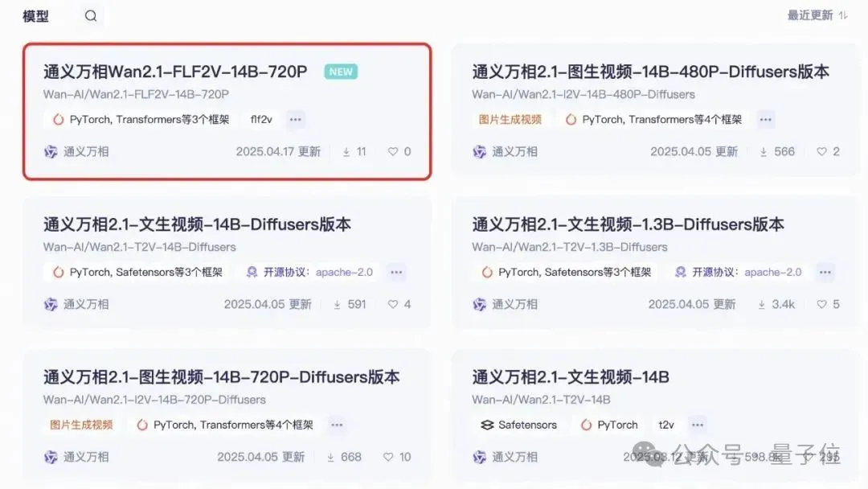The width and height of the screenshot is (868, 489).
Task: Like the FLF2V-14B-720P model with the heart icon
Action: 392,151
